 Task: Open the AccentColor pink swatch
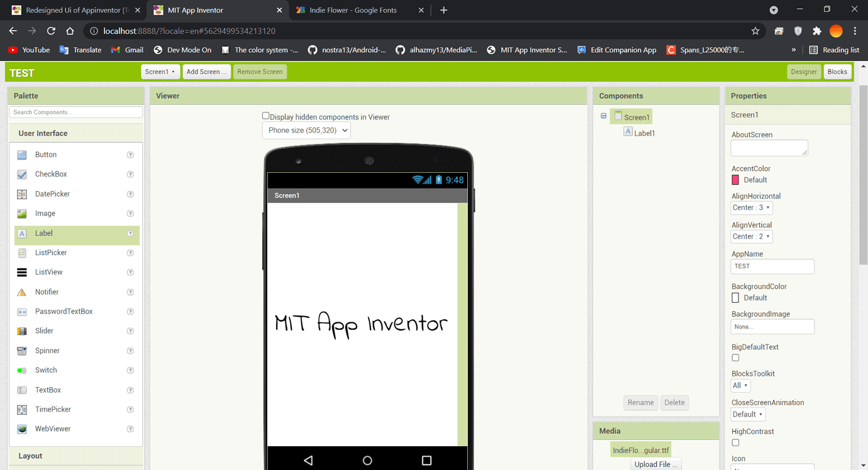735,180
